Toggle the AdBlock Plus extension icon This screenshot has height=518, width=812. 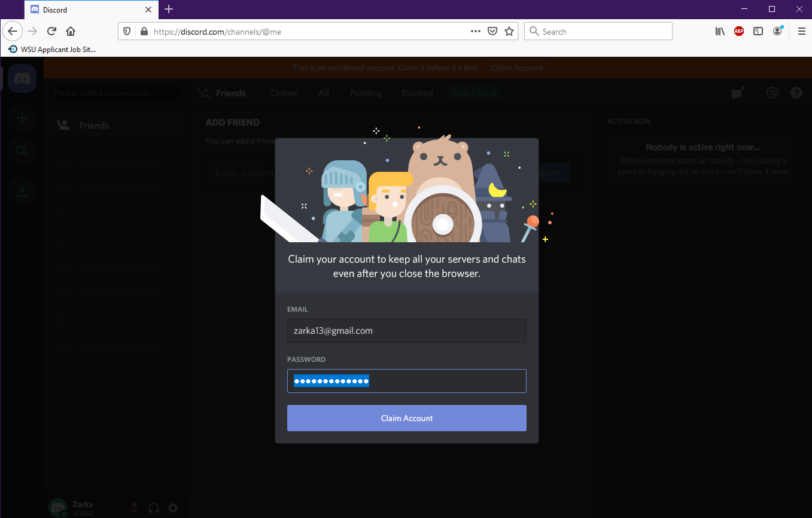[738, 31]
